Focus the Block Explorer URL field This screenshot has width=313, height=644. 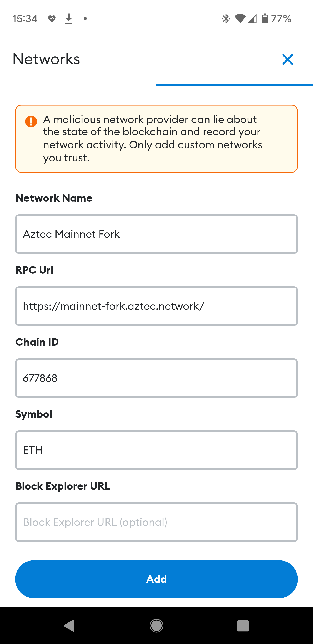156,522
